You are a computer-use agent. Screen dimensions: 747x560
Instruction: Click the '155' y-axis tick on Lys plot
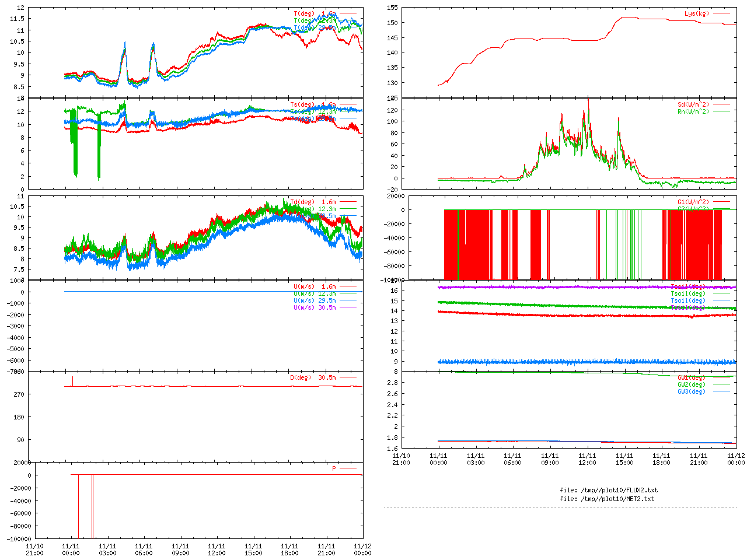pyautogui.click(x=392, y=8)
